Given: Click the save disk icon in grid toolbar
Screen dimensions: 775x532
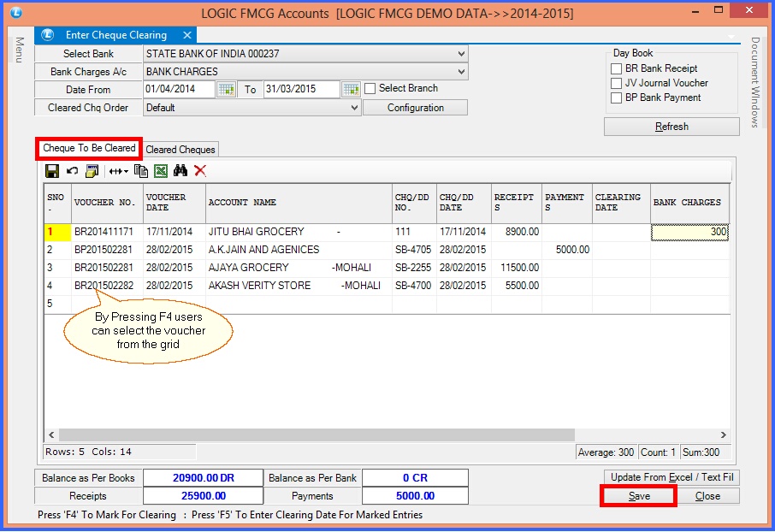Looking at the screenshot, I should click(x=52, y=171).
